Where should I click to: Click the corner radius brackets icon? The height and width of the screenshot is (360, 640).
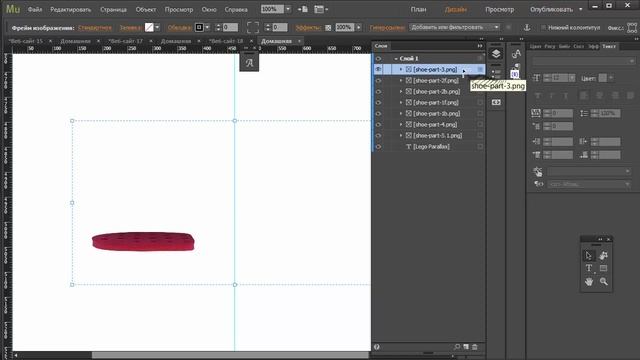click(x=253, y=27)
